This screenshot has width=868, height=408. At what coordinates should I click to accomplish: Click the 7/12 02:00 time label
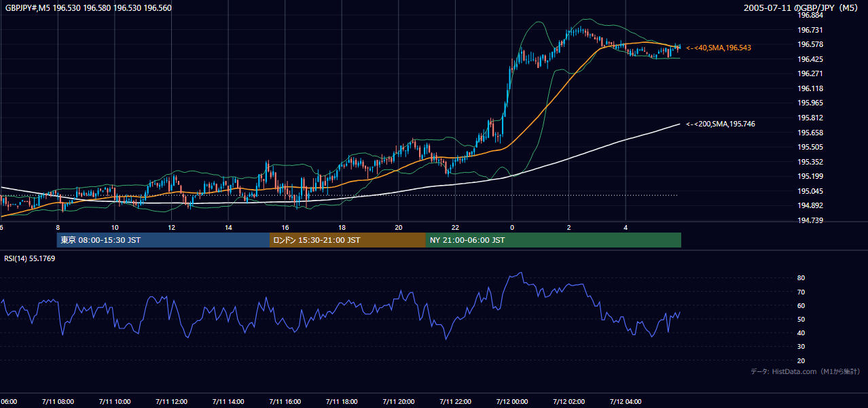tap(568, 401)
